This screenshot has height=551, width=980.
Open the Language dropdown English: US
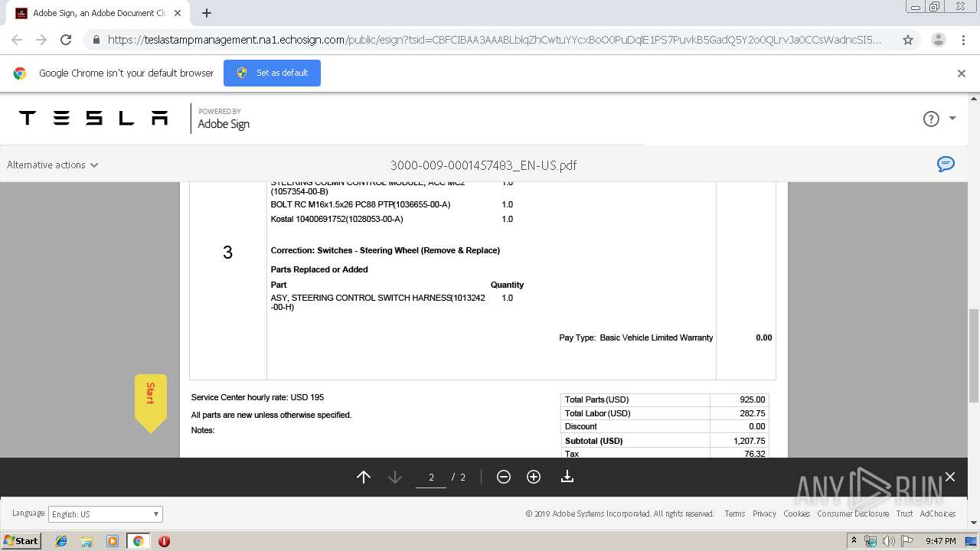(106, 514)
